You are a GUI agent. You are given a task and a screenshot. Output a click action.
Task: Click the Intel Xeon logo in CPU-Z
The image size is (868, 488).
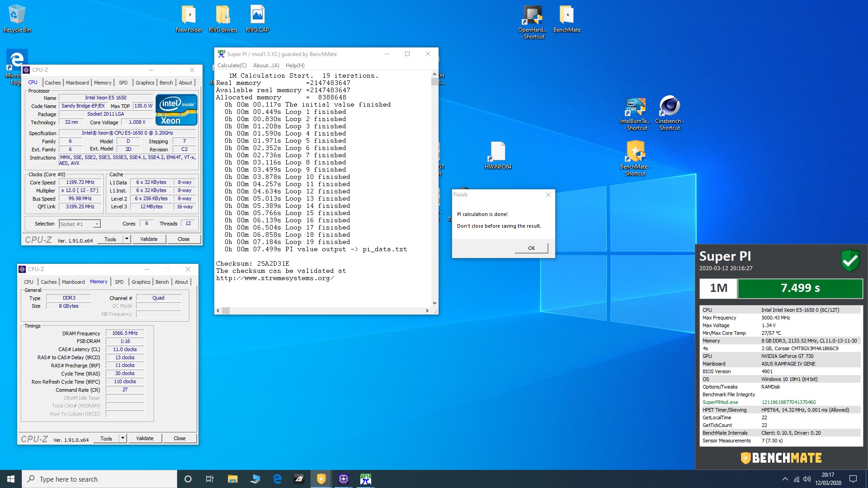pyautogui.click(x=176, y=110)
